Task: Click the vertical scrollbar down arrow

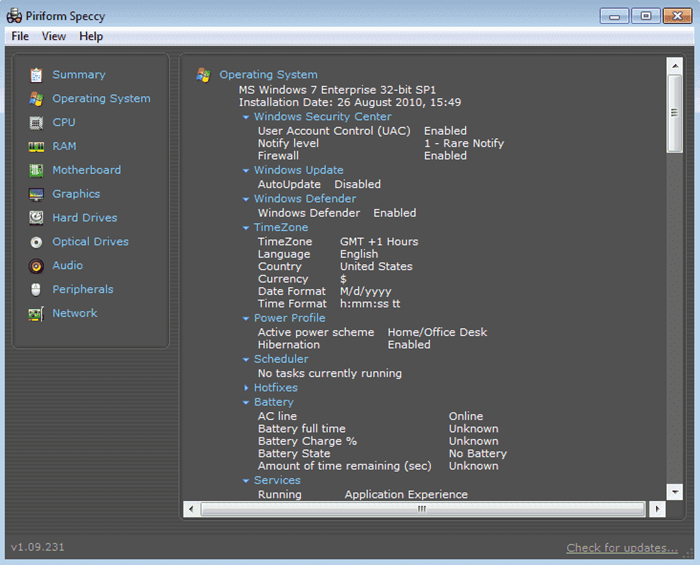Action: [x=675, y=492]
